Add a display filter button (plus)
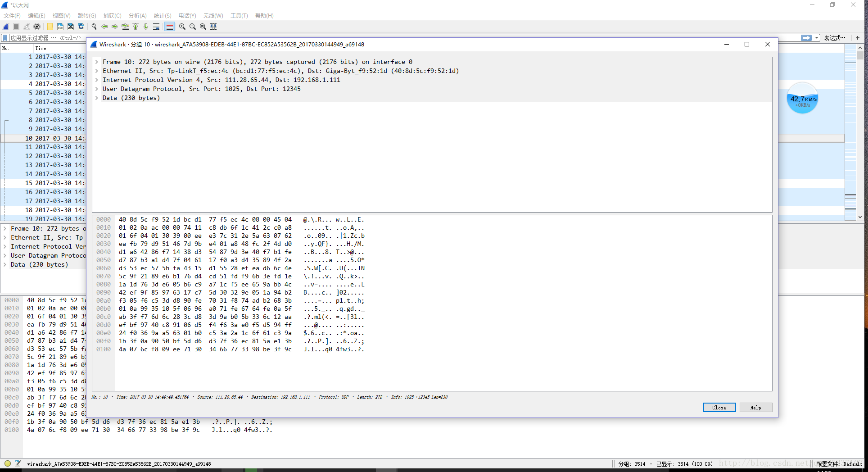Viewport: 868px width, 472px height. pos(858,38)
